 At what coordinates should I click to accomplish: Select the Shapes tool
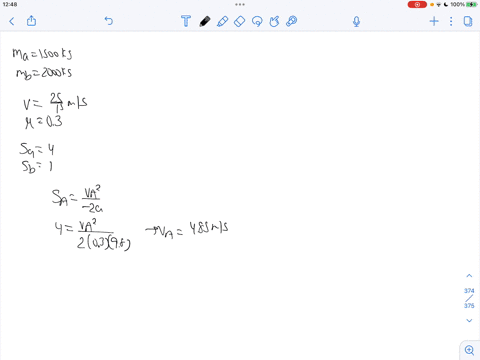[x=274, y=21]
